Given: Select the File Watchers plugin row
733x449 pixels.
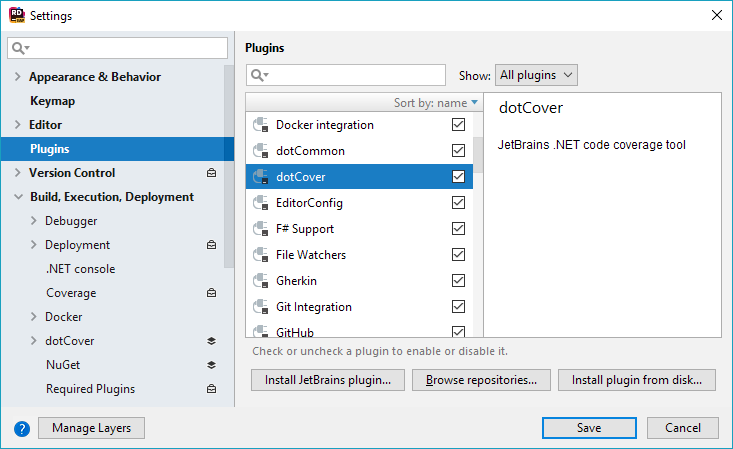Looking at the screenshot, I should click(x=359, y=254).
